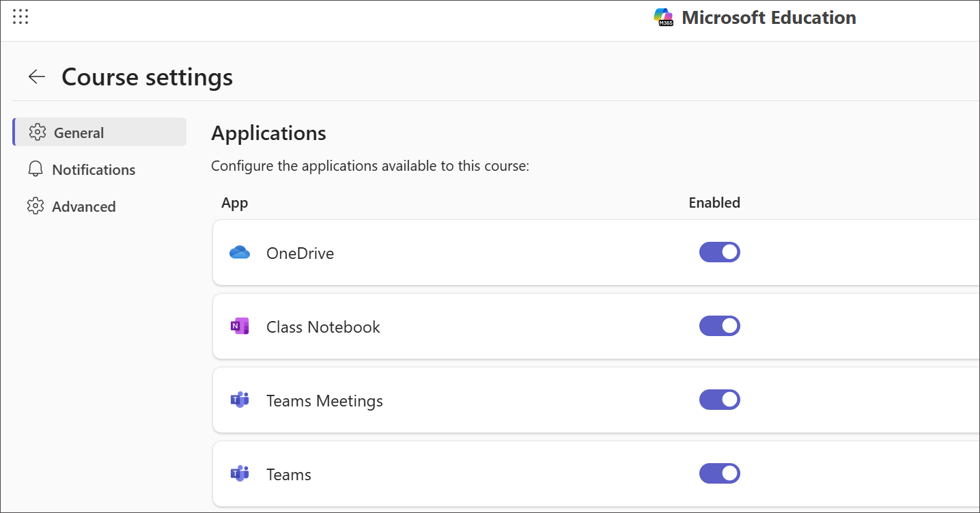Toggle Teams off for this course
This screenshot has height=513, width=980.
[x=720, y=473]
